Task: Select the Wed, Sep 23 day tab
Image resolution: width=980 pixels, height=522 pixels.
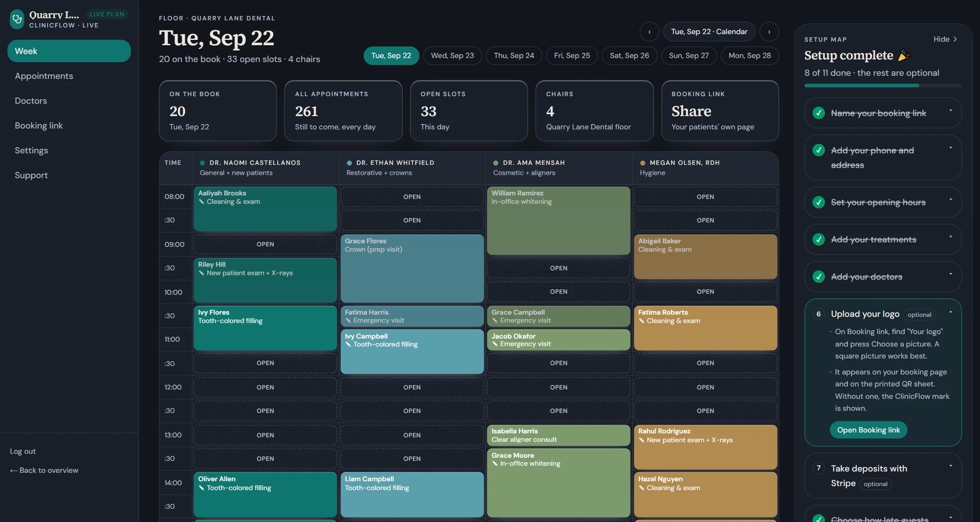Action: [452, 56]
